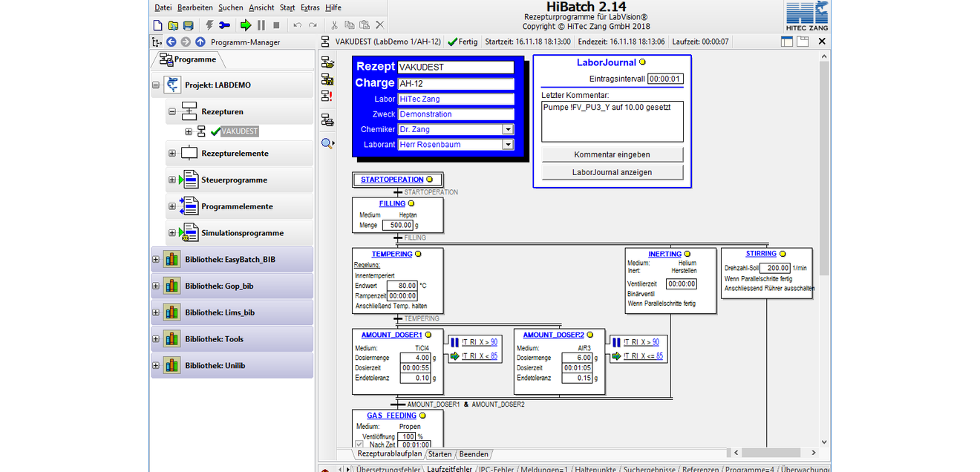The height and width of the screenshot is (472, 980).
Task: Paste using the clipboard icon
Action: coord(365,25)
